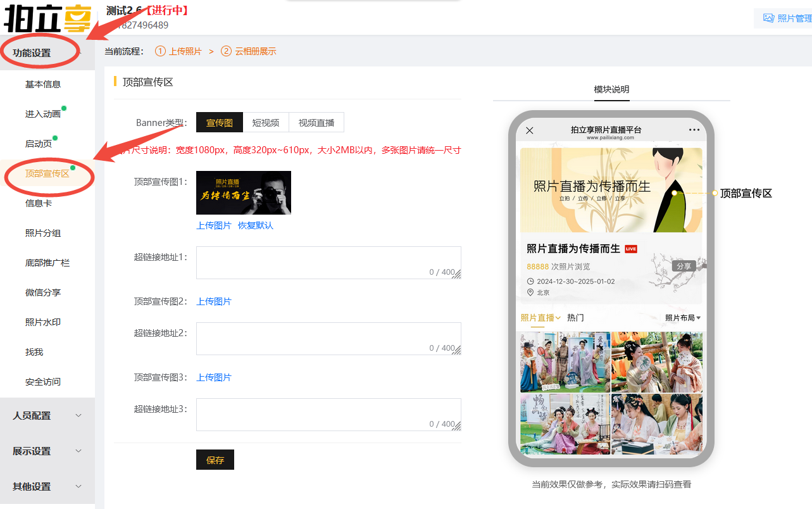Image resolution: width=812 pixels, height=509 pixels.
Task: Expand the 人员配置 sidebar section
Action: tap(47, 416)
